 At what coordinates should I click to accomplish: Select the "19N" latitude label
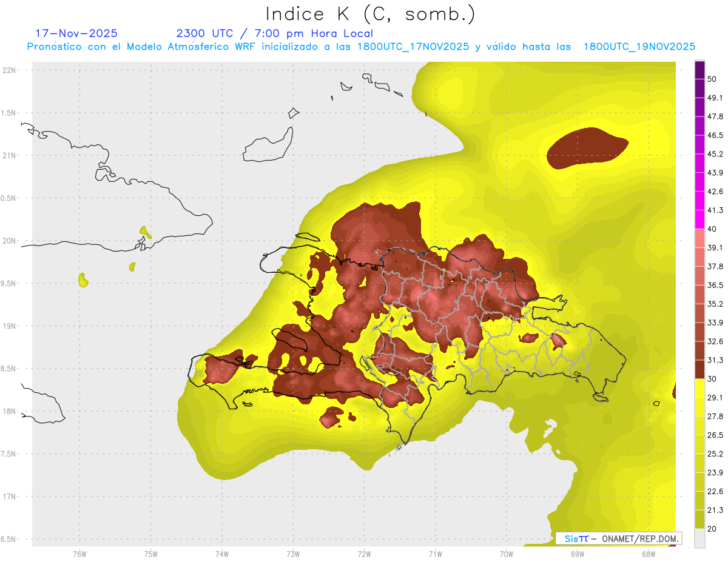pos(9,326)
